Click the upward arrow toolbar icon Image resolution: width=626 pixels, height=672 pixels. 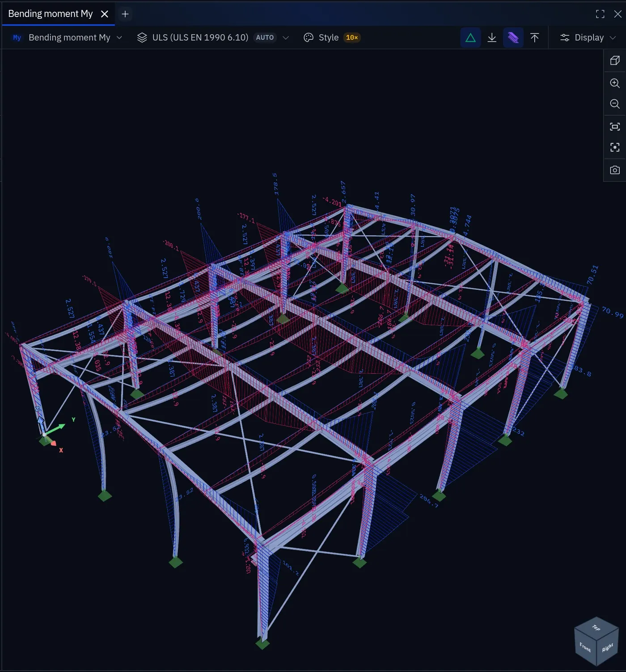tap(534, 38)
